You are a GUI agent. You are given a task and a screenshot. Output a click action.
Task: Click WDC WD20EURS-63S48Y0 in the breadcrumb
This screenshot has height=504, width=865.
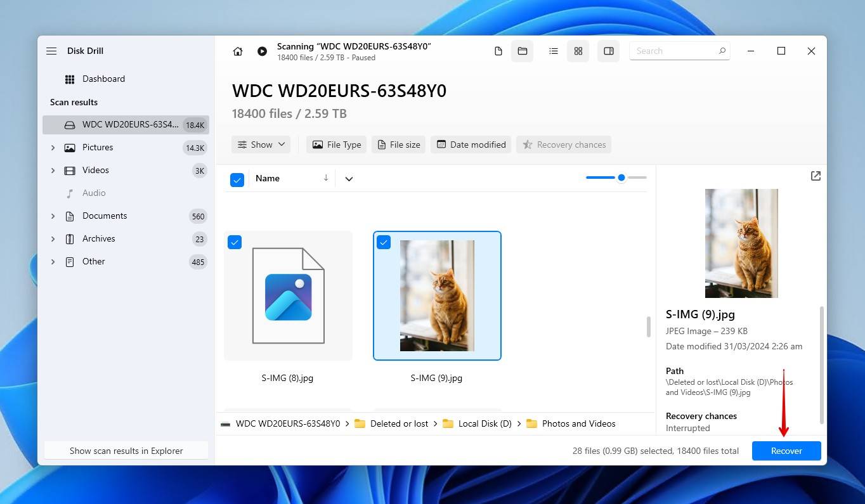pyautogui.click(x=288, y=423)
